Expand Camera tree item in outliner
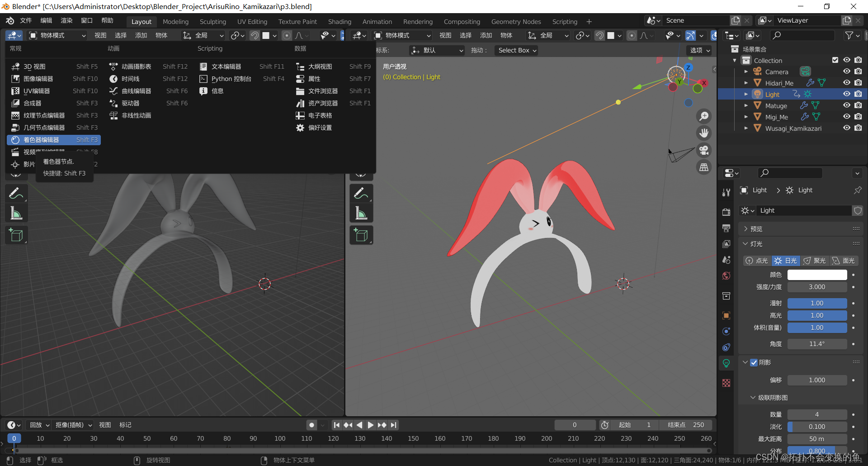The height and width of the screenshot is (466, 868). [746, 71]
